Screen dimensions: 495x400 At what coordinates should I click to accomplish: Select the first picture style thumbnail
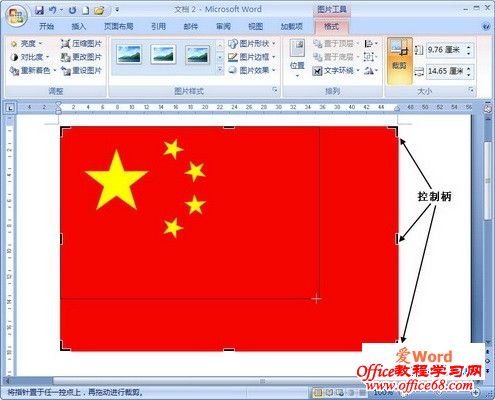click(129, 54)
